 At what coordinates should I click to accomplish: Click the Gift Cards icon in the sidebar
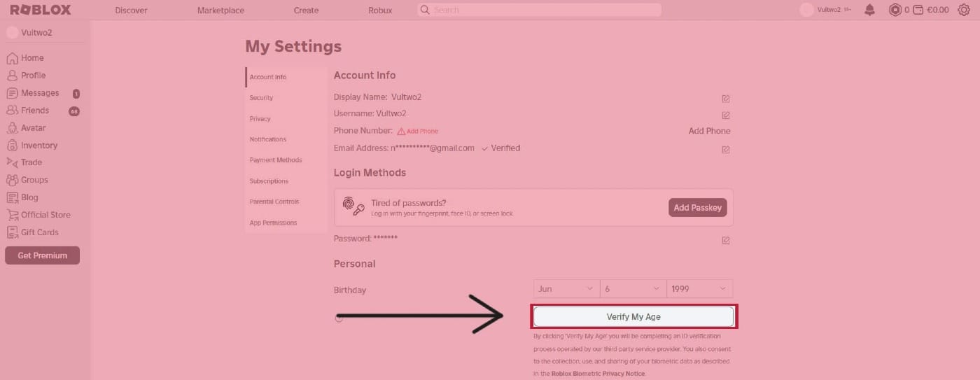[12, 232]
